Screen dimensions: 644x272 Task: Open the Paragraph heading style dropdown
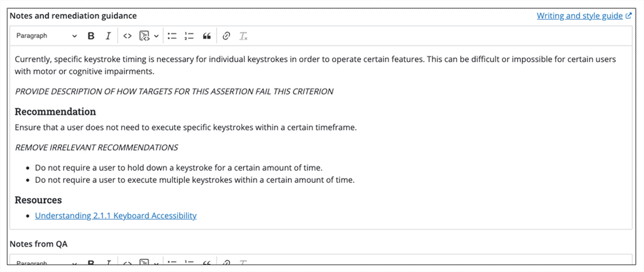(x=46, y=36)
